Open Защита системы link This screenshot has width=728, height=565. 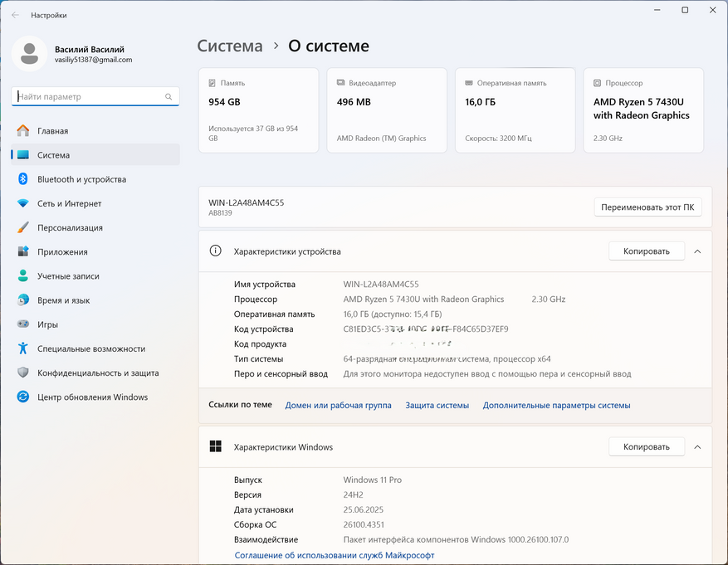click(x=437, y=406)
